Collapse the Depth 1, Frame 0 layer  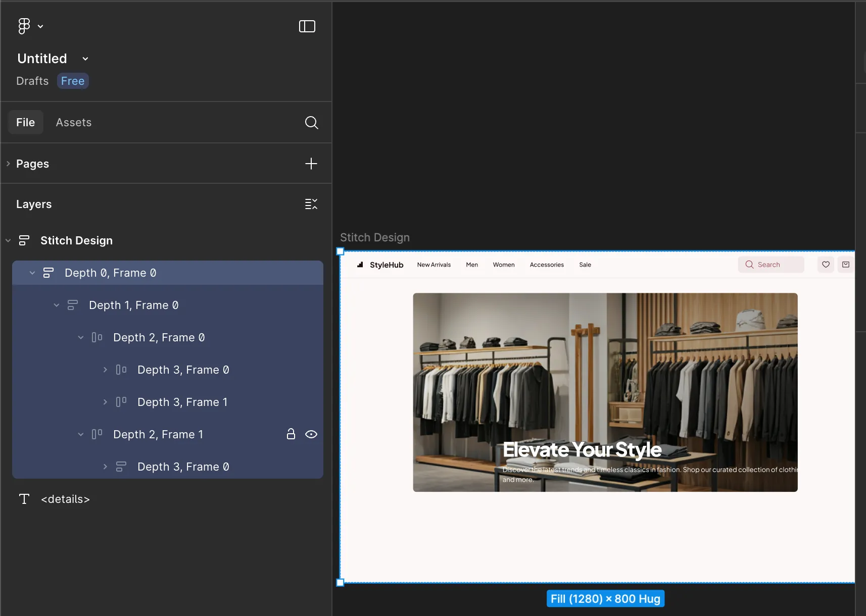57,305
